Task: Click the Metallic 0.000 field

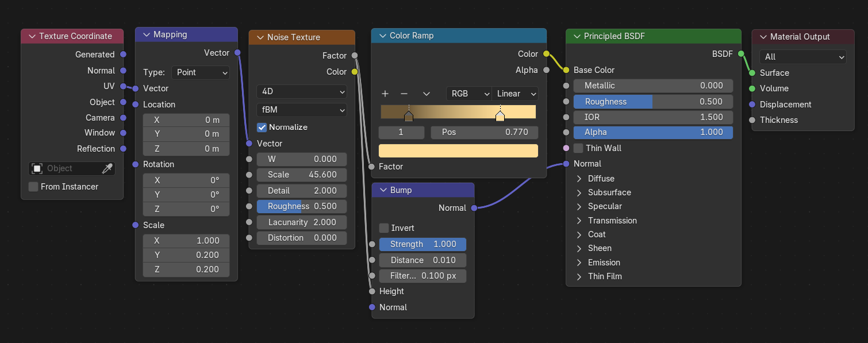Action: 653,86
